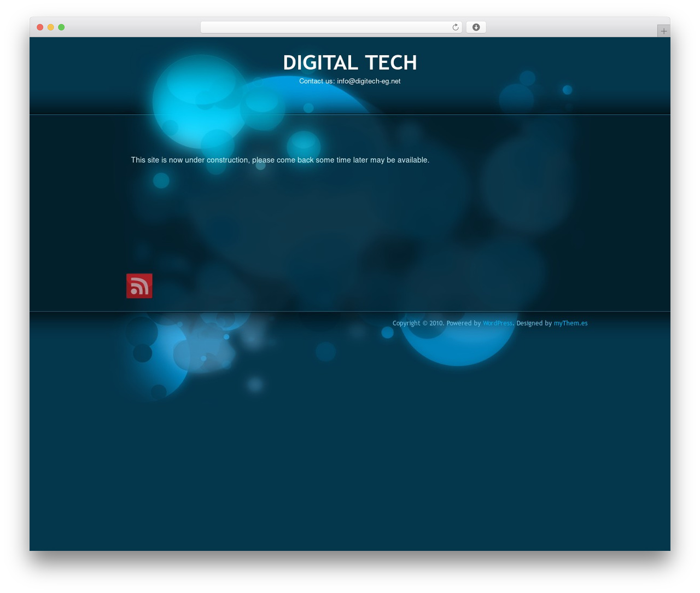Select the 'under construction' message text
Viewport: 700px width, 593px height.
(280, 160)
